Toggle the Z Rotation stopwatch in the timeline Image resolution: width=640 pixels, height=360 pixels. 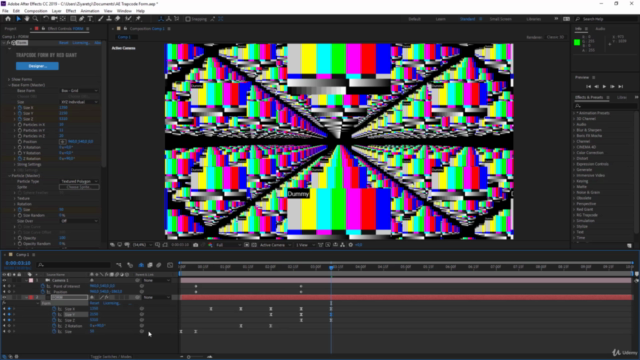[54, 326]
